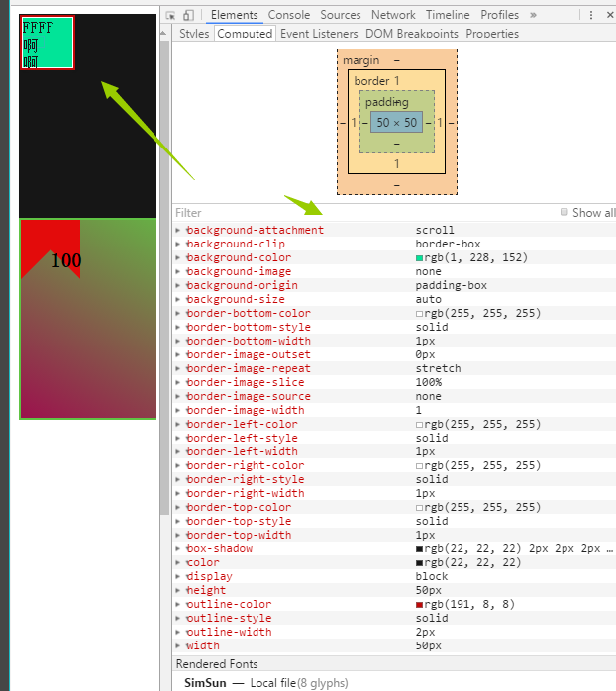616x691 pixels.
Task: Expand the background-color property
Action: click(177, 257)
